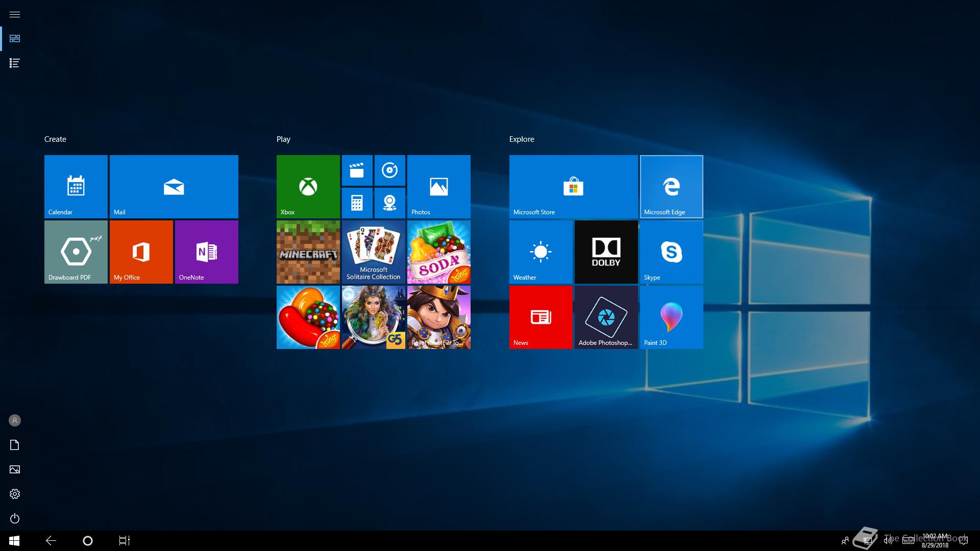Screen dimensions: 980x551
Task: Launch the Candy Crush Saga tile
Action: coord(308,317)
